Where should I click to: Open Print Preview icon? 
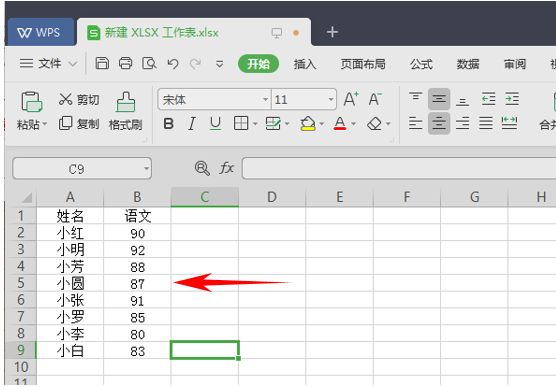point(149,63)
